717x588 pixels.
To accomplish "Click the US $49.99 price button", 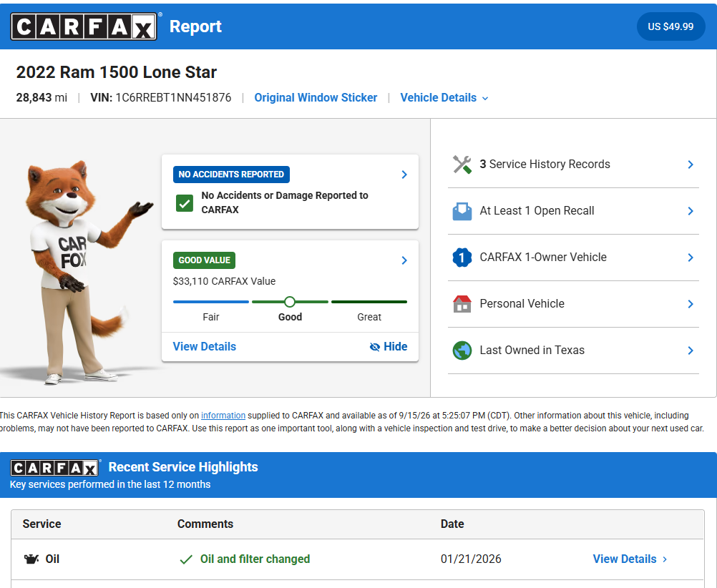I will coord(670,26).
